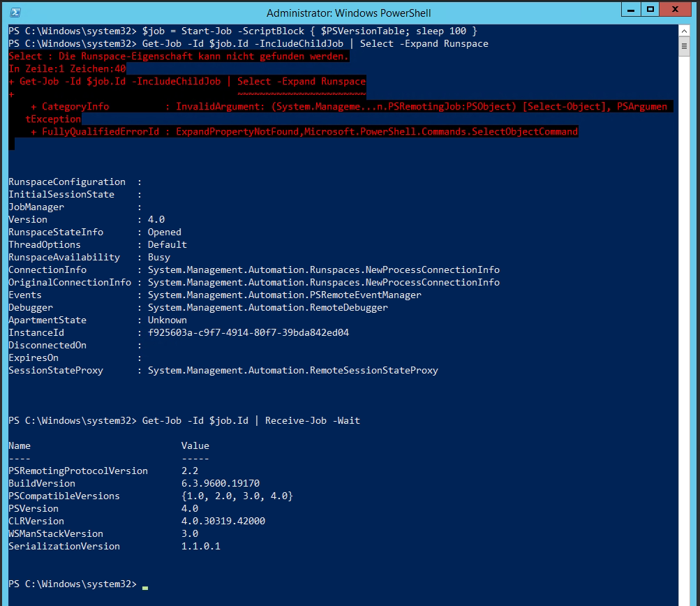
Task: Minimize the PowerShell window
Action: pyautogui.click(x=633, y=9)
